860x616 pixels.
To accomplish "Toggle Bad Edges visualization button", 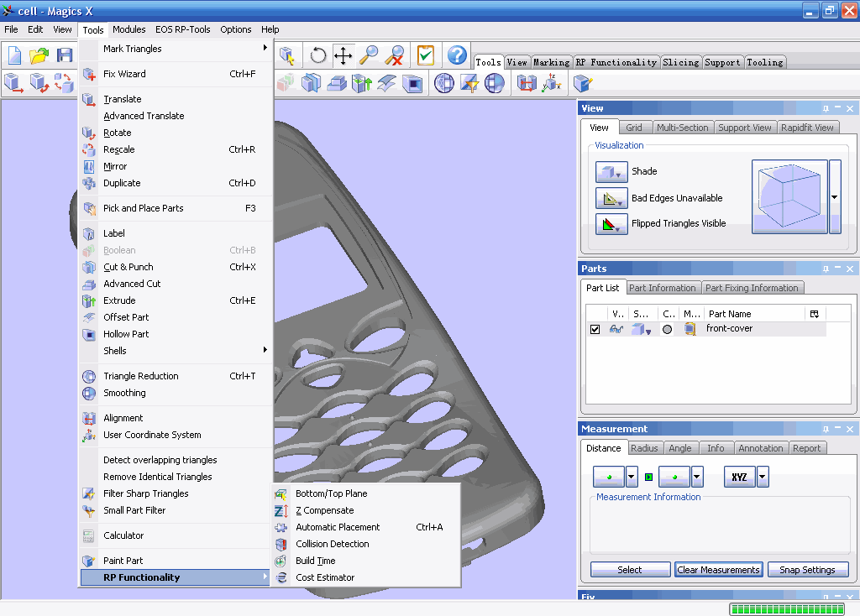I will (x=611, y=198).
